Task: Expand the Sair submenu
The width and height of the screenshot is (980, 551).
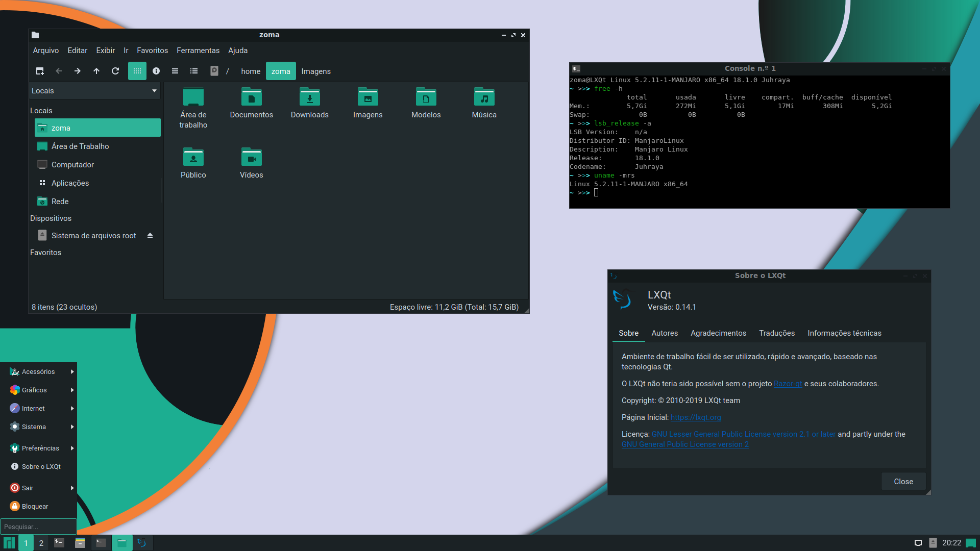Action: (x=39, y=488)
